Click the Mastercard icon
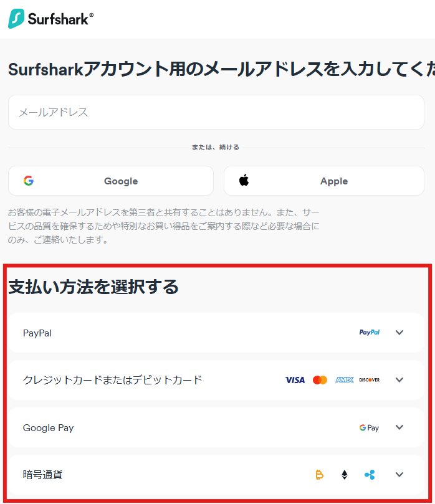The width and height of the screenshot is (435, 504). coord(320,380)
